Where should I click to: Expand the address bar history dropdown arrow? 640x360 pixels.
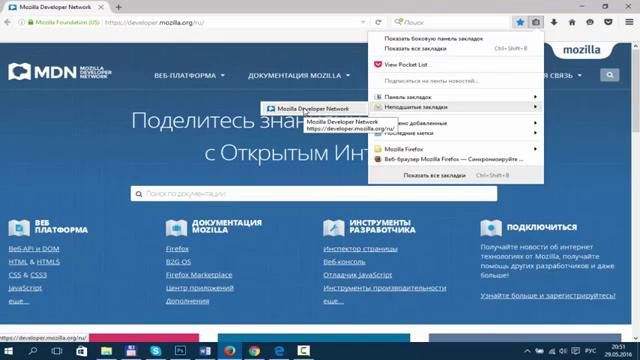click(x=363, y=22)
